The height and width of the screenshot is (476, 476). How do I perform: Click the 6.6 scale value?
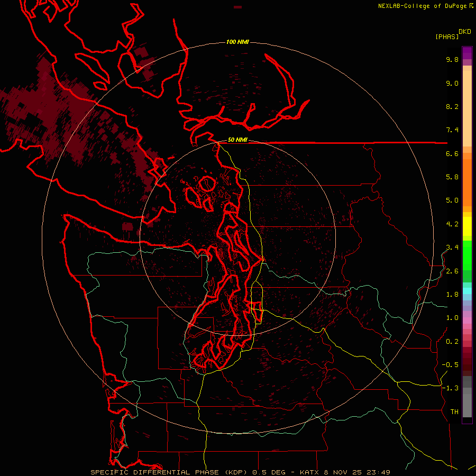tap(452, 153)
